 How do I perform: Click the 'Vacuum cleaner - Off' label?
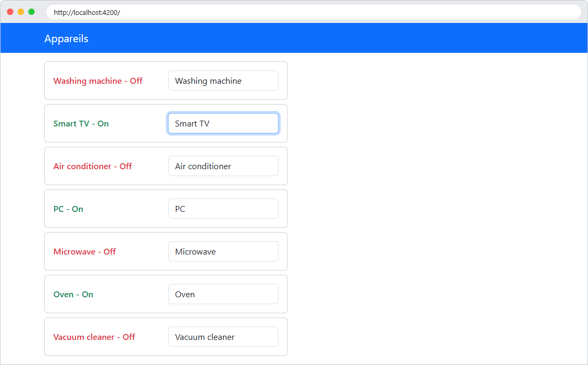[94, 337]
